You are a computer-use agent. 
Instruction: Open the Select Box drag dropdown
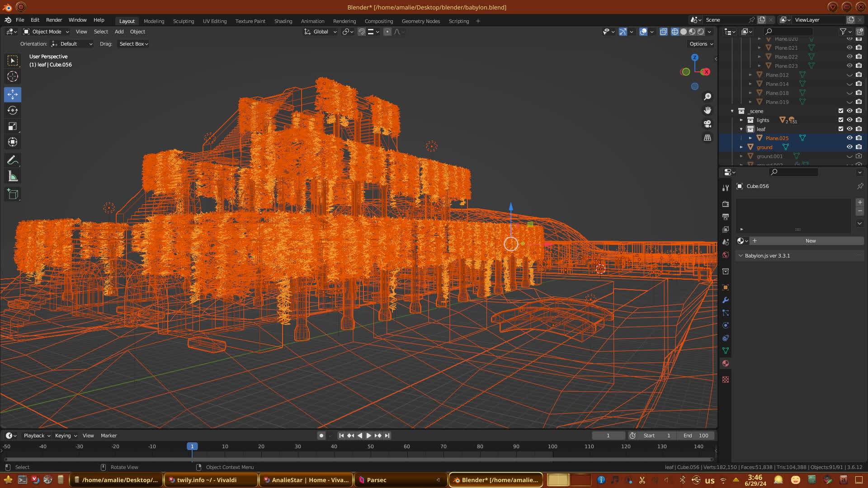pyautogui.click(x=133, y=44)
